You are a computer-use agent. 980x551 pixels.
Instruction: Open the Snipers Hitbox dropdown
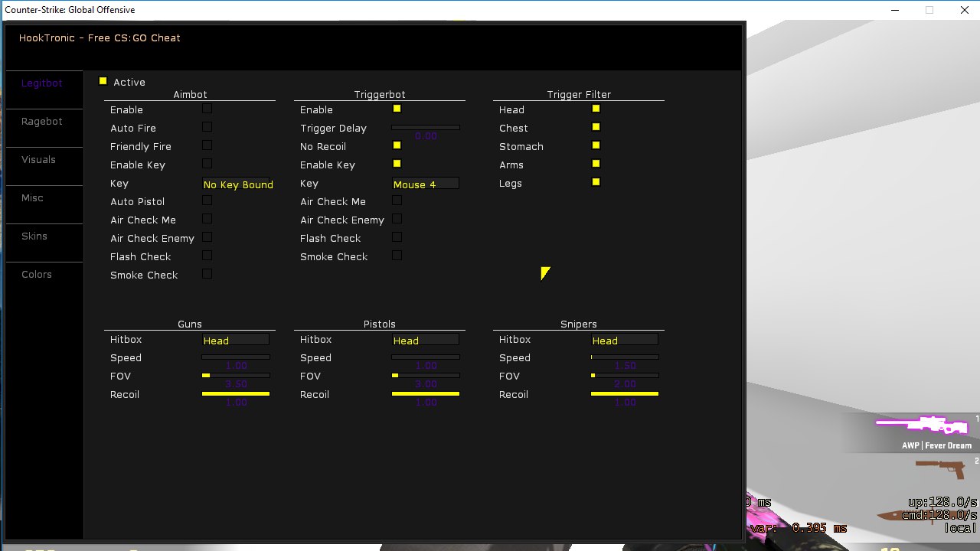[x=625, y=340]
